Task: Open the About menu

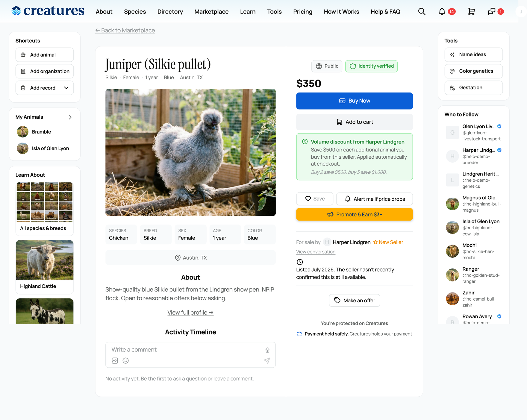Action: [104, 12]
